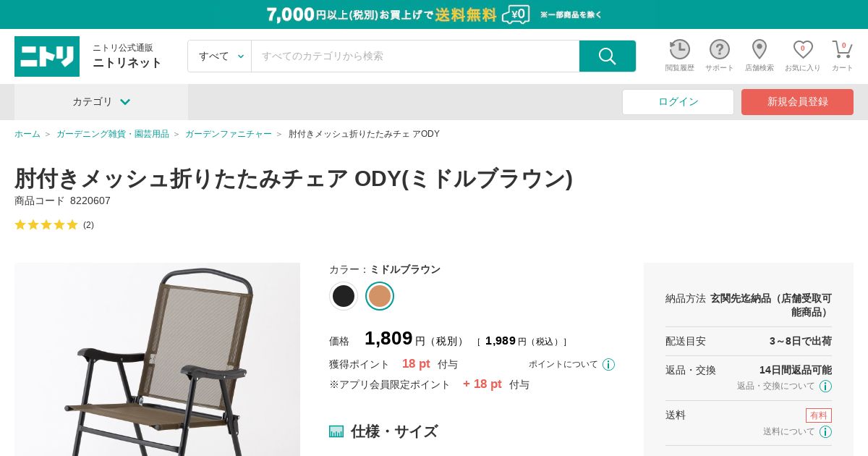Image resolution: width=868 pixels, height=456 pixels.
Task: Click the Nitori logo
Action: pos(47,56)
